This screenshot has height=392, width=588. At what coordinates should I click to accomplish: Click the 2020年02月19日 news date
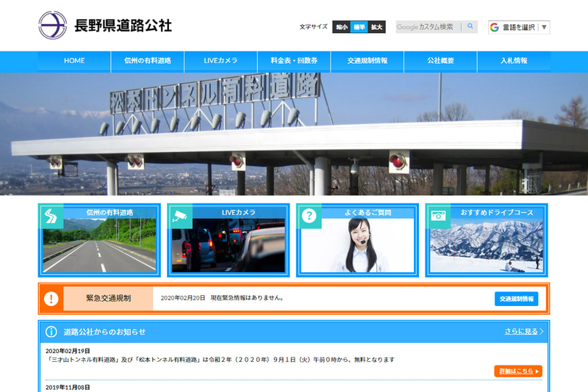tap(68, 351)
